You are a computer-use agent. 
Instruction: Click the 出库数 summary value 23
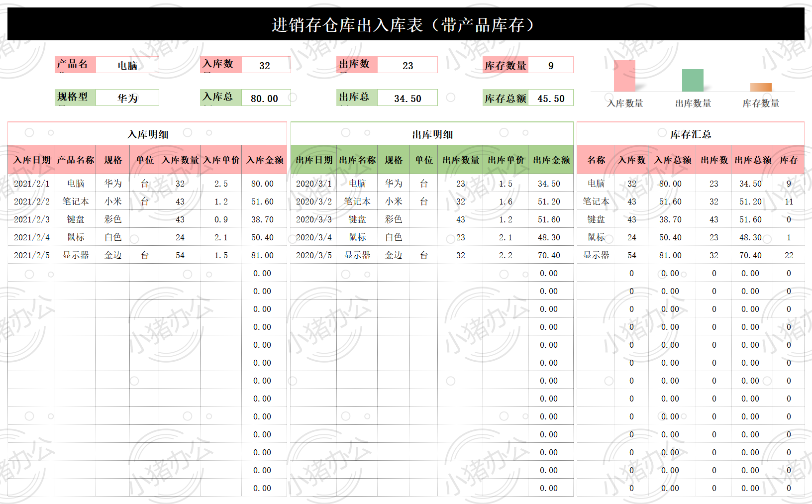(x=407, y=65)
